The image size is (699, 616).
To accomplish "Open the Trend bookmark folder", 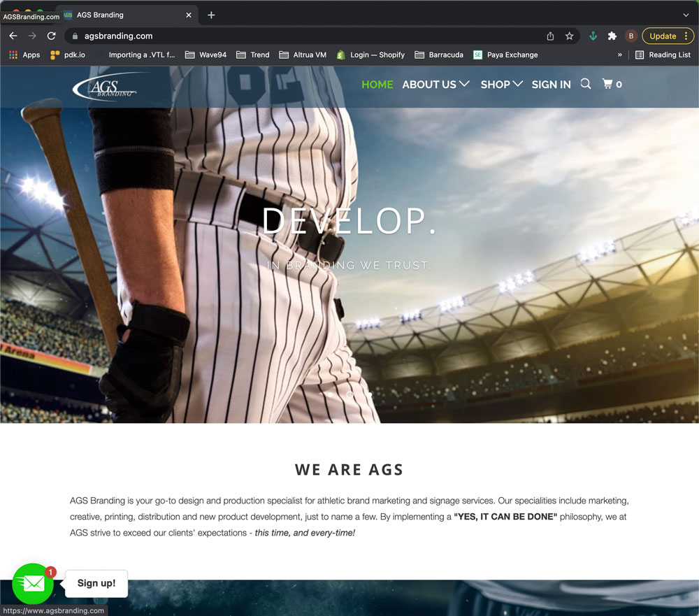I will point(253,55).
